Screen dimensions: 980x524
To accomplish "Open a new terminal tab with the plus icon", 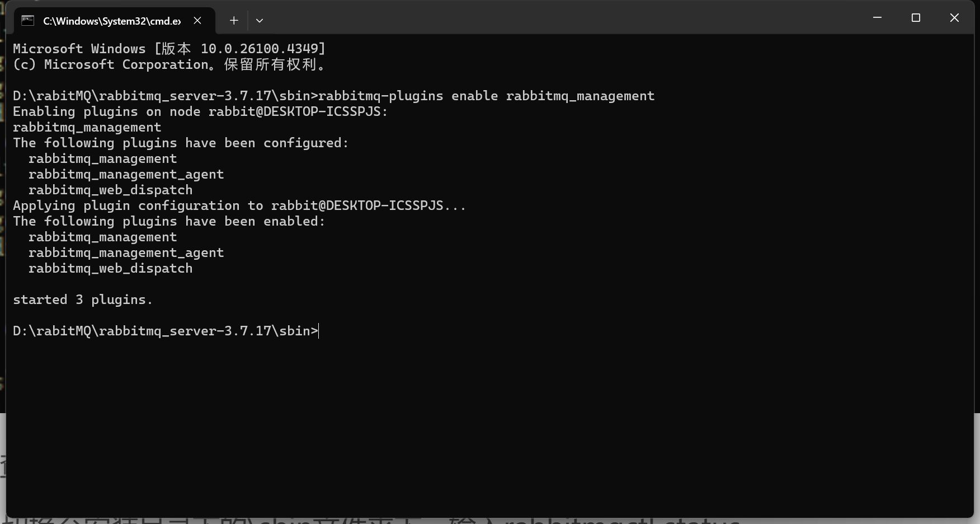I will pyautogui.click(x=234, y=21).
